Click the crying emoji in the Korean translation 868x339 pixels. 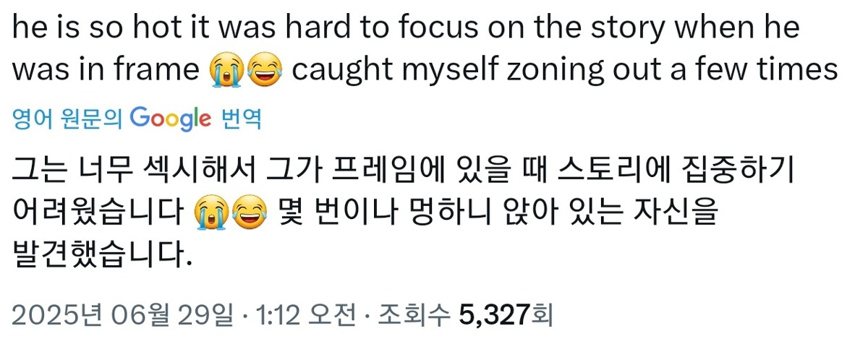[x=212, y=212]
